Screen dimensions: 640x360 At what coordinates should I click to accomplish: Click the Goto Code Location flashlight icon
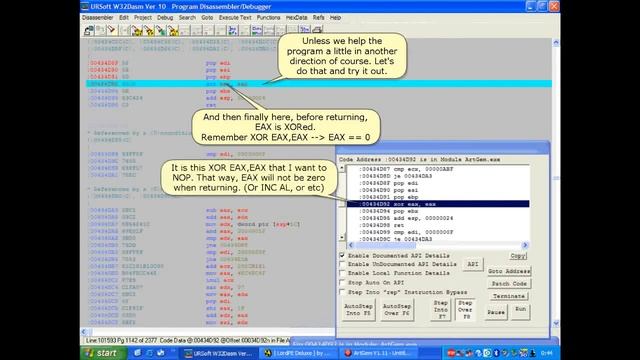pos(173,30)
